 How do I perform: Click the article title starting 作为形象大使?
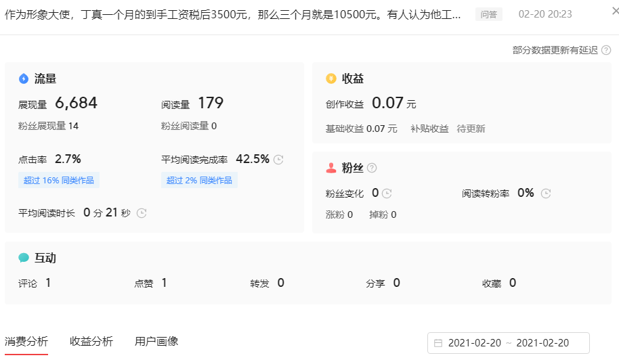click(x=232, y=15)
